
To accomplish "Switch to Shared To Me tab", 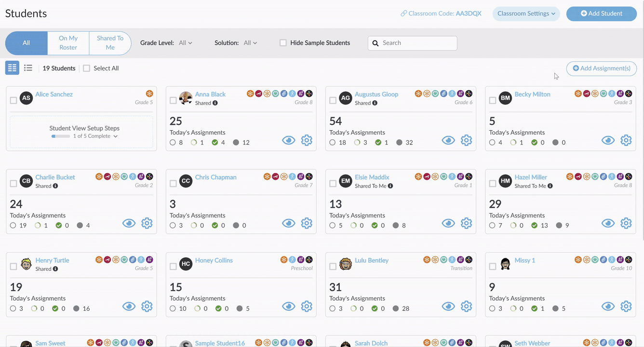I will [110, 43].
